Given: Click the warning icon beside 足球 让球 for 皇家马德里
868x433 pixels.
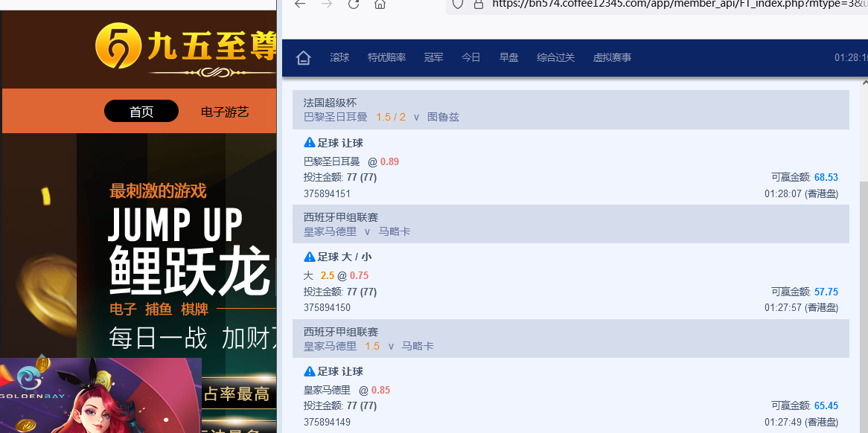Looking at the screenshot, I should [x=310, y=371].
